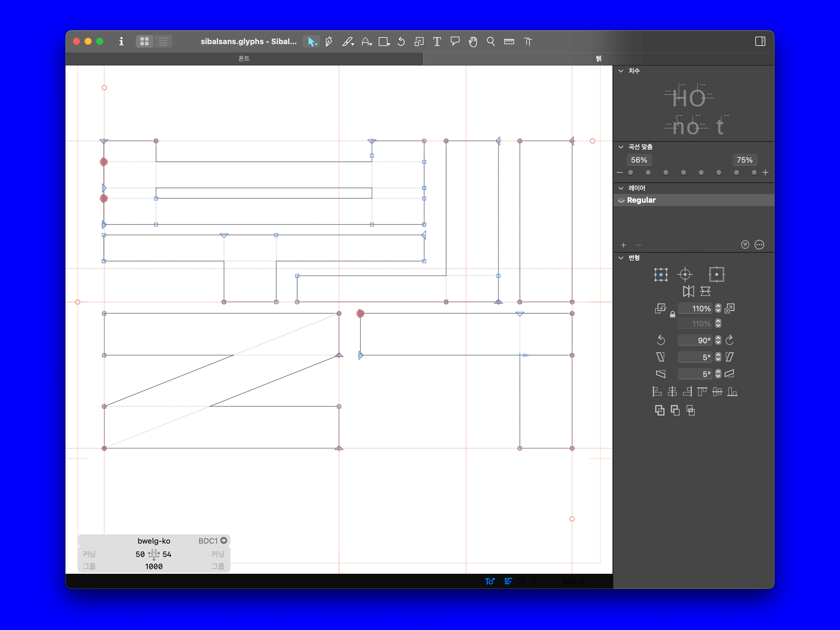Switch to grid view mode
Screen dimensions: 840x630
pyautogui.click(x=144, y=41)
